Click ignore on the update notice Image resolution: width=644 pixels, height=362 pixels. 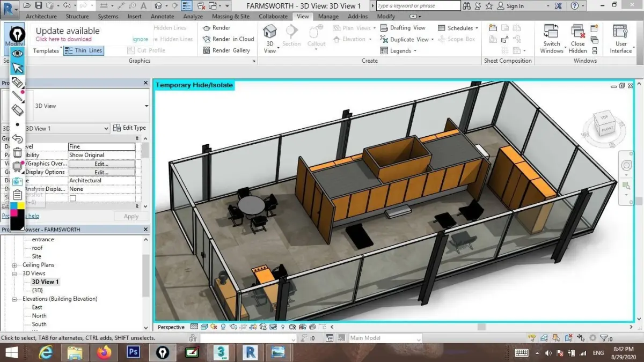[x=140, y=39]
